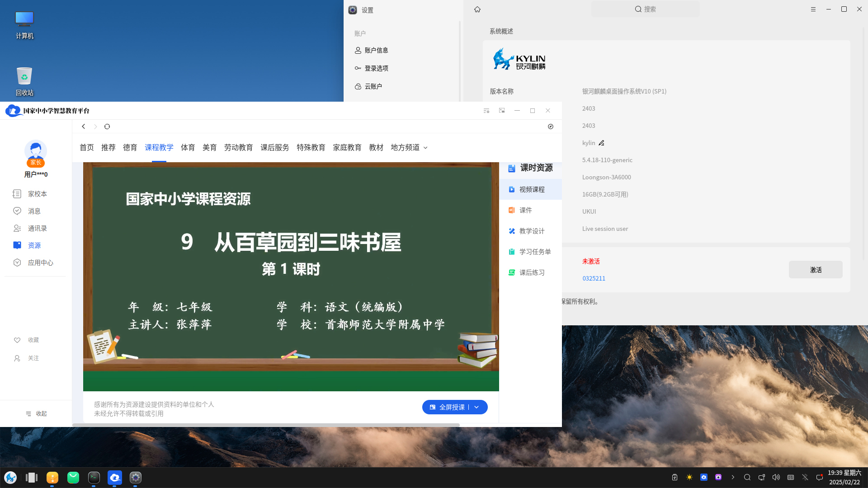Reload the education platform page
868x488 pixels.
[x=107, y=127]
